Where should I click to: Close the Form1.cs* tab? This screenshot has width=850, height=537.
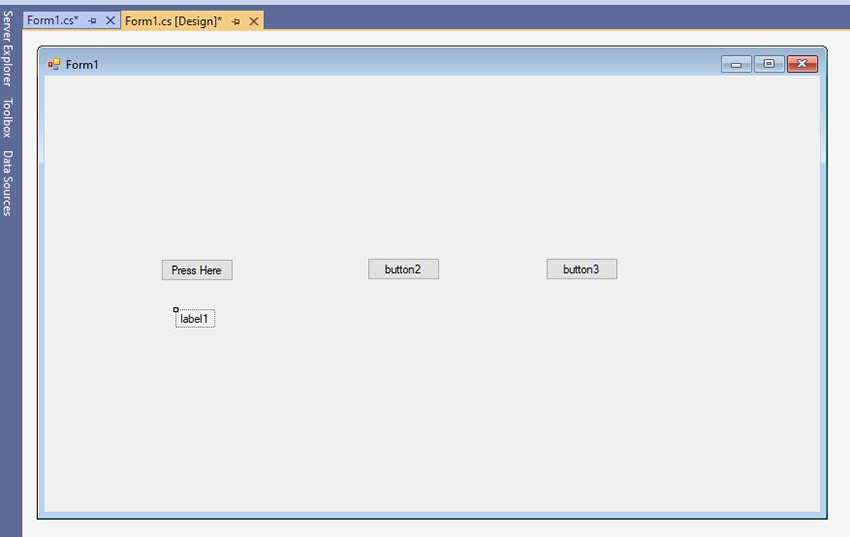point(110,21)
